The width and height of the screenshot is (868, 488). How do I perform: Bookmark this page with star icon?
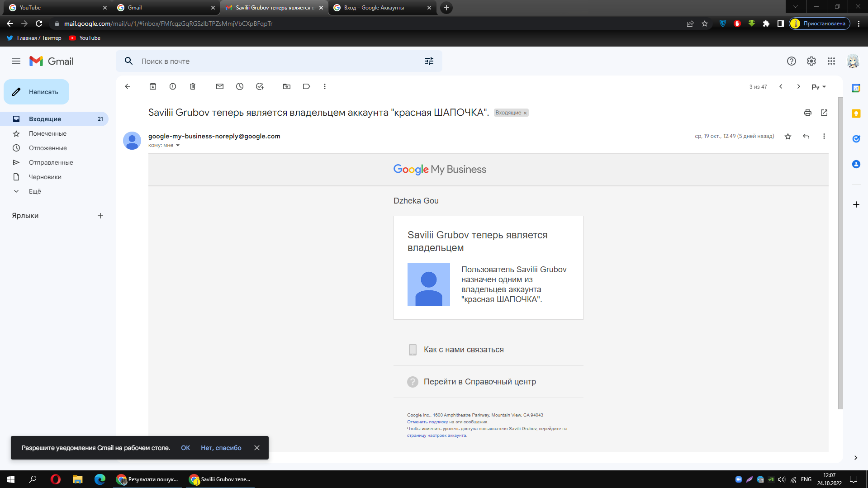click(705, 24)
